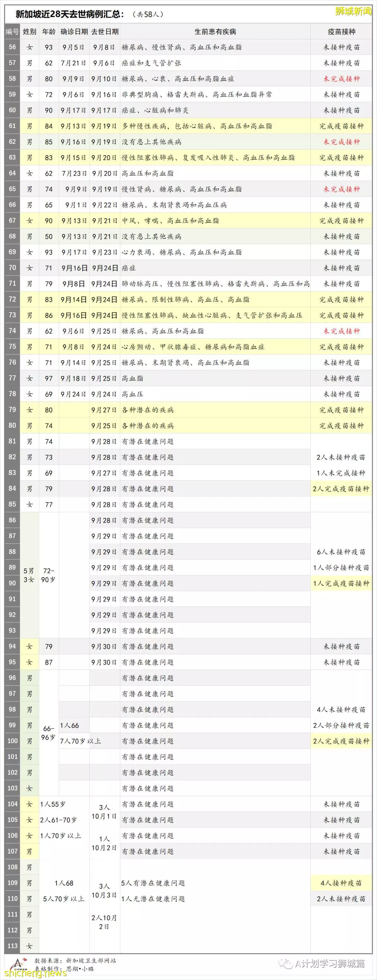
Task: Click the 确诊日期 column header
Action: tap(74, 32)
